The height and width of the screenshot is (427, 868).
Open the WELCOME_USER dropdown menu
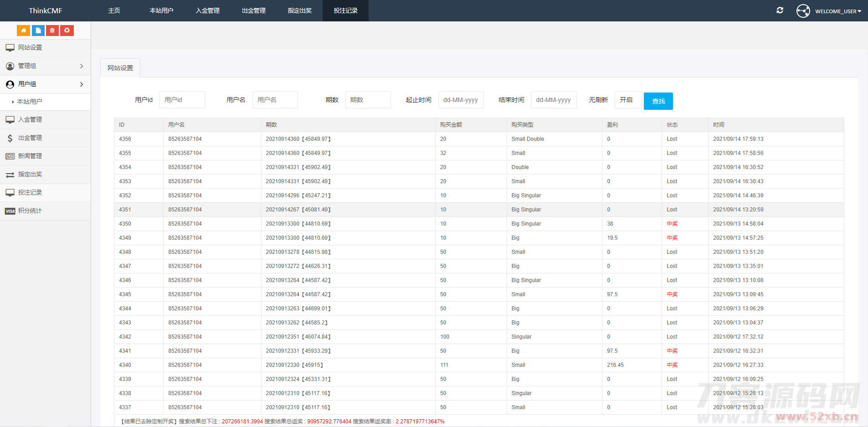point(838,11)
